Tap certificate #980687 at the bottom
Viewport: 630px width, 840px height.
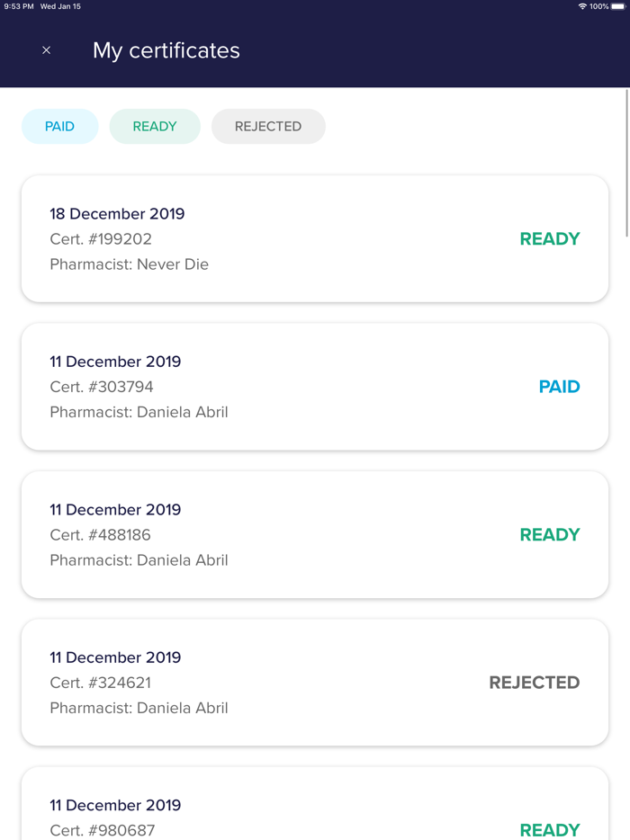pyautogui.click(x=315, y=809)
